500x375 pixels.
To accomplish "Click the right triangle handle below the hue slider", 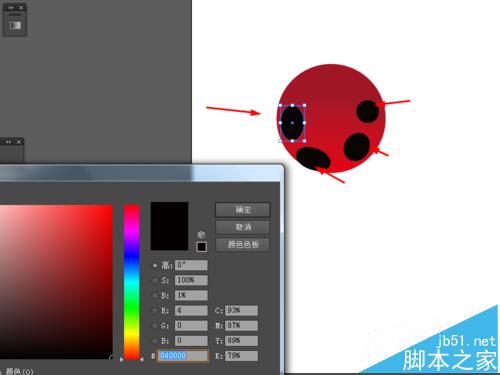I will (142, 359).
